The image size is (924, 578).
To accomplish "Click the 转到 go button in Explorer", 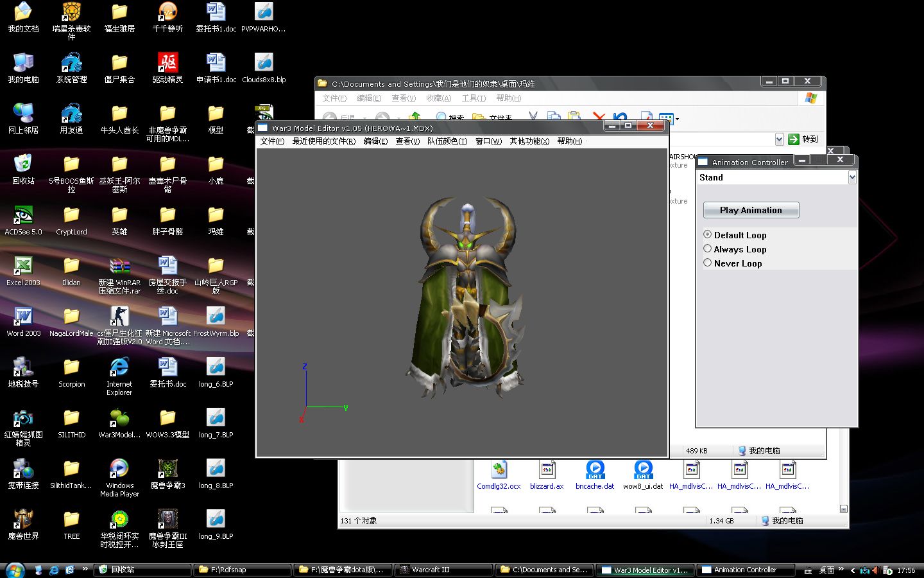I will click(803, 139).
